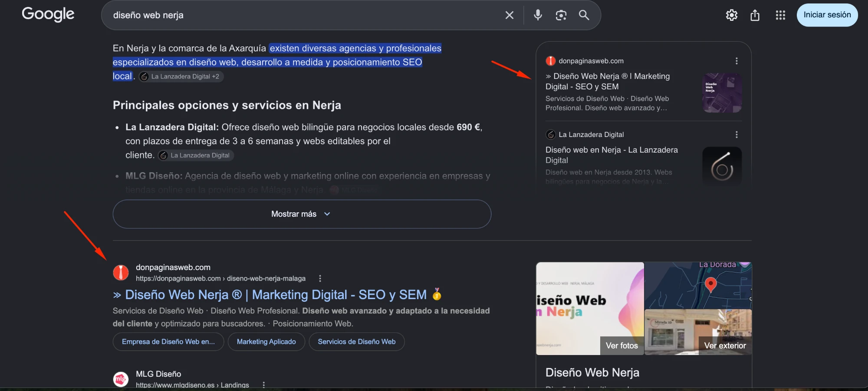Click the 'Principales opciones y servicios en Nerja' heading
The image size is (868, 391).
227,105
